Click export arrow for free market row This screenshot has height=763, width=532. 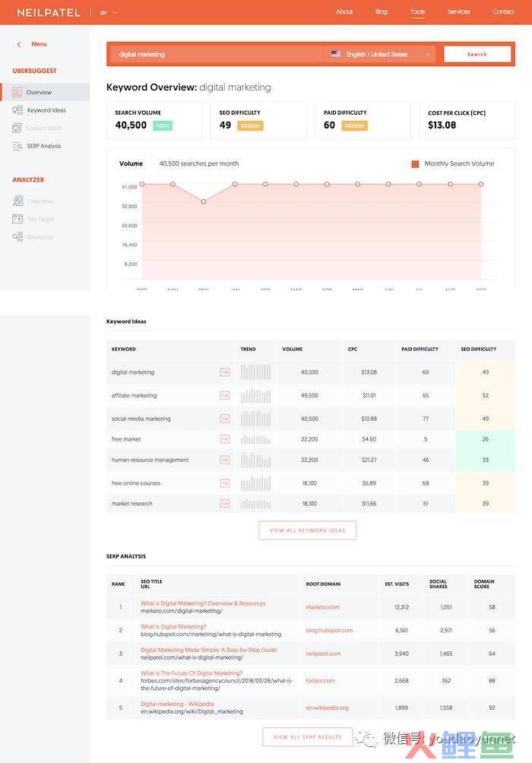click(x=224, y=439)
